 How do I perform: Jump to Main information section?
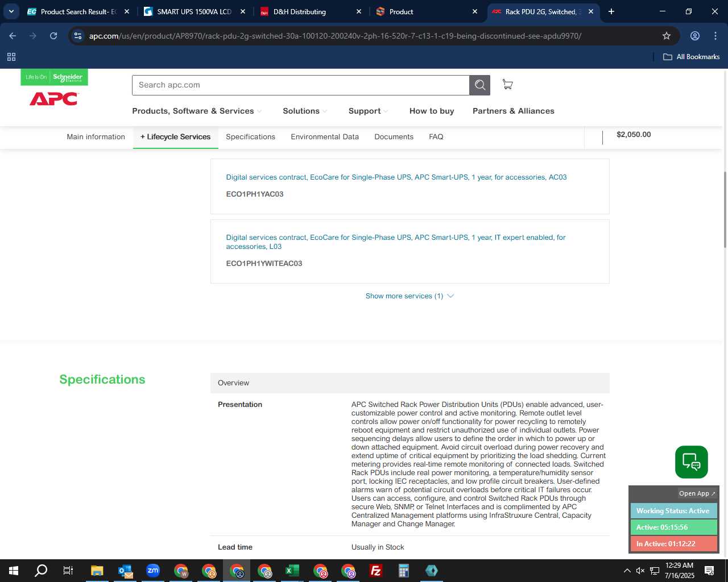tap(96, 137)
